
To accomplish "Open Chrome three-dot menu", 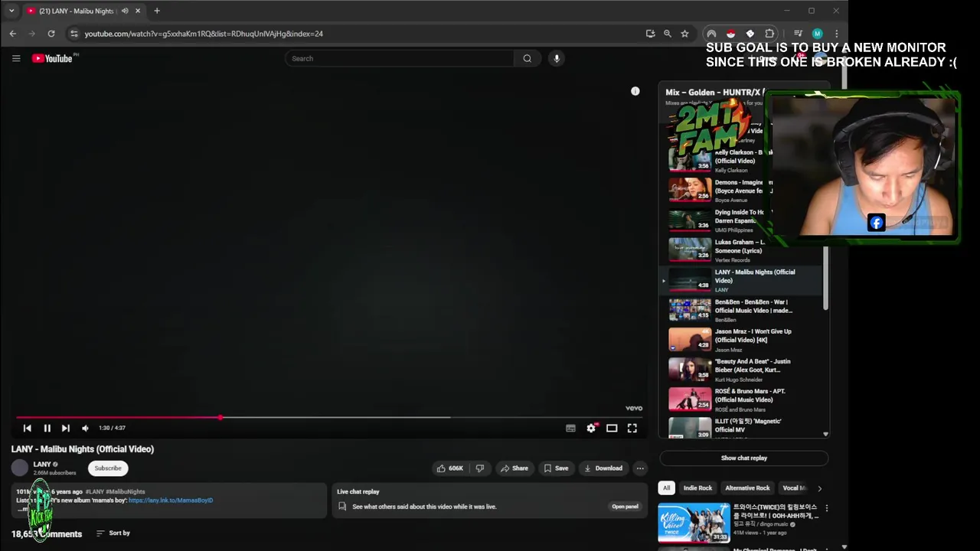I will point(836,34).
